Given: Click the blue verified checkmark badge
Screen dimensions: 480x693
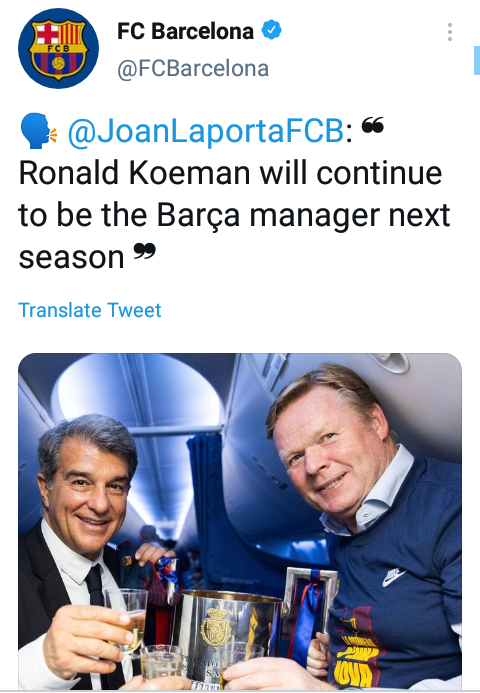Looking at the screenshot, I should point(271,30).
